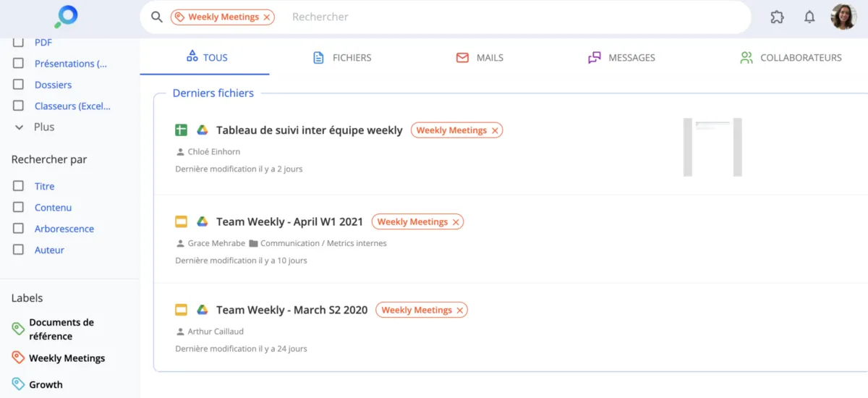Remove Weekly Meetings filter from search bar

coord(267,17)
